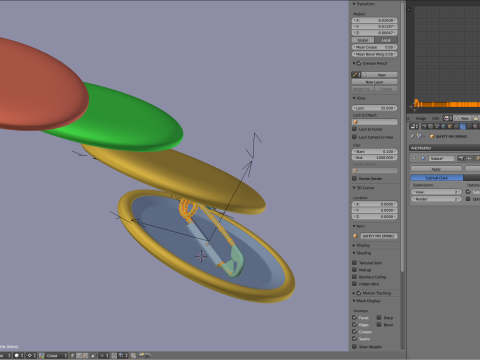Open the Render properties tab
Viewport: 480px width, 360px height.
click(x=424, y=126)
